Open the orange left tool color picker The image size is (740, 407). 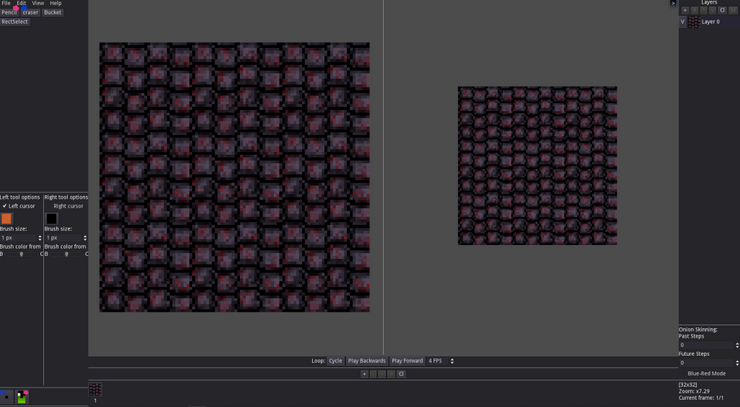[x=6, y=218]
